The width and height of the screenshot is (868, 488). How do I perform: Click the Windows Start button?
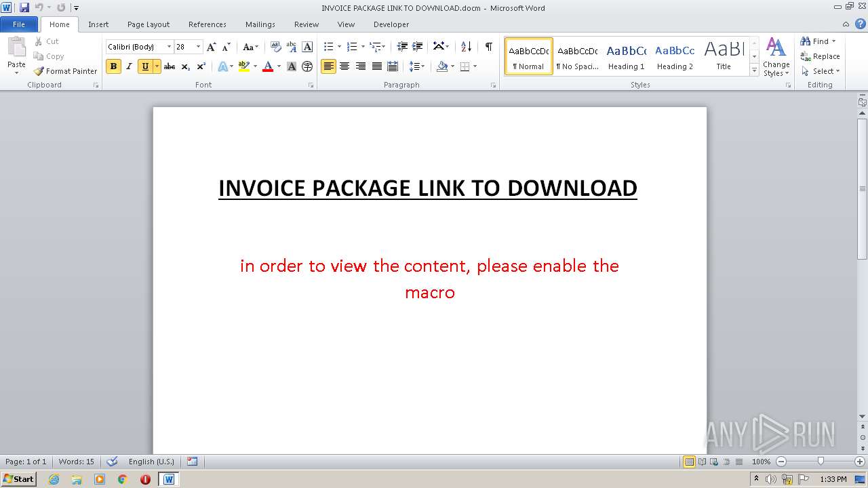pyautogui.click(x=18, y=479)
